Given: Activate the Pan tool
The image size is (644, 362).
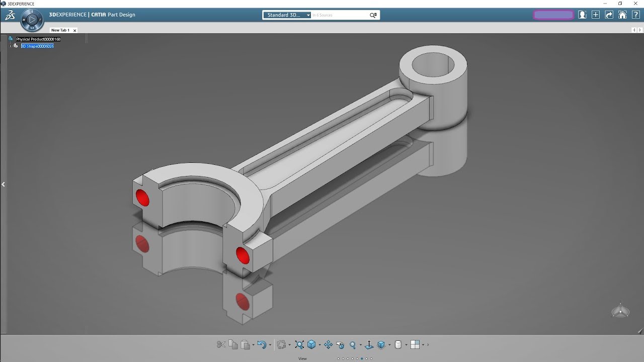Looking at the screenshot, I should coord(328,344).
